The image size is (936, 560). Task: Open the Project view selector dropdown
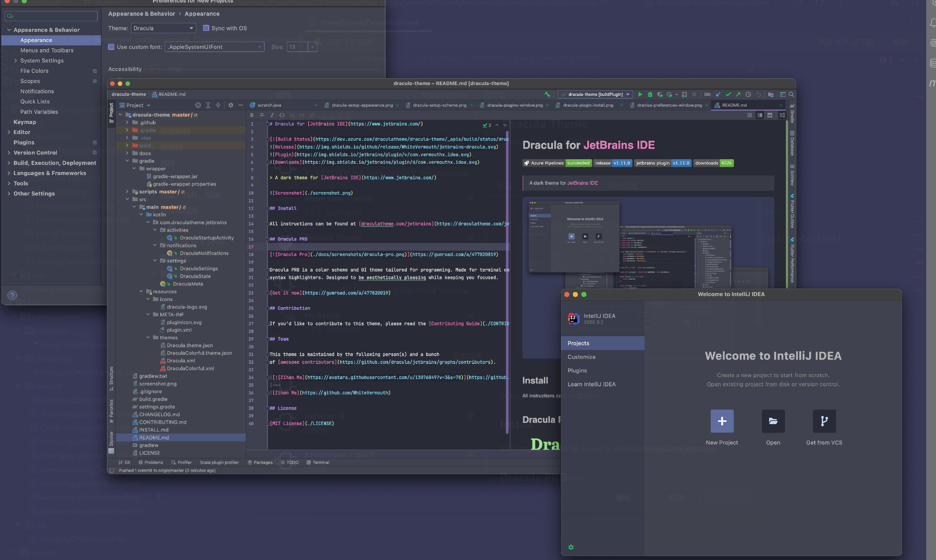tap(135, 105)
